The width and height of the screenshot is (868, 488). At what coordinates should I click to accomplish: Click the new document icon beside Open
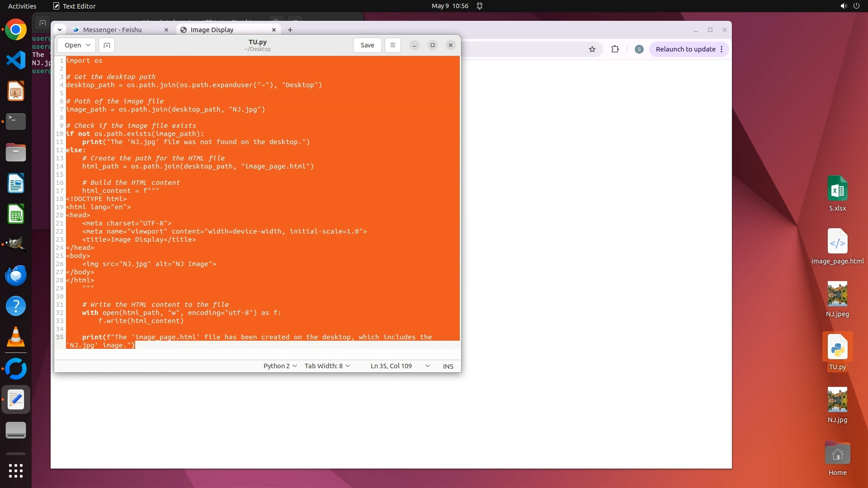click(x=107, y=45)
